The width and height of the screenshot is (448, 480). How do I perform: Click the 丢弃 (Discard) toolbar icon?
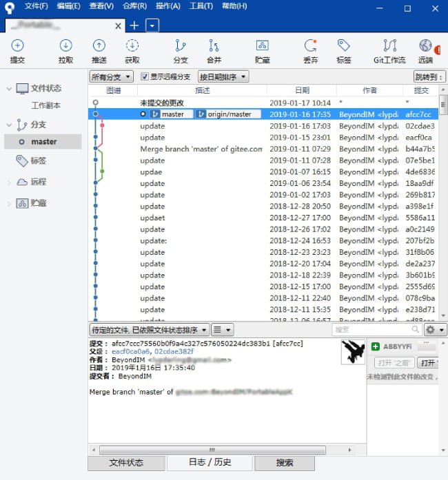point(310,50)
